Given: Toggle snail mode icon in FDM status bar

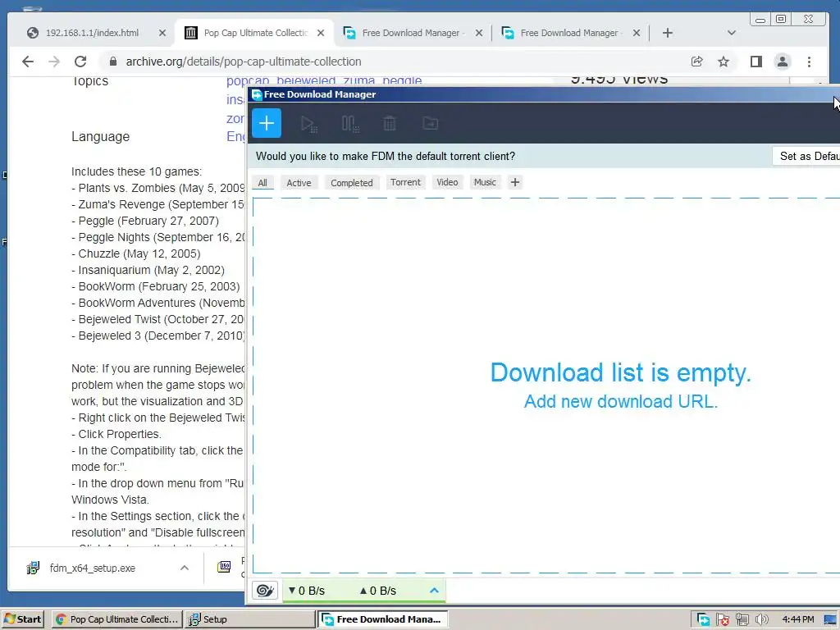Looking at the screenshot, I should click(x=265, y=591).
